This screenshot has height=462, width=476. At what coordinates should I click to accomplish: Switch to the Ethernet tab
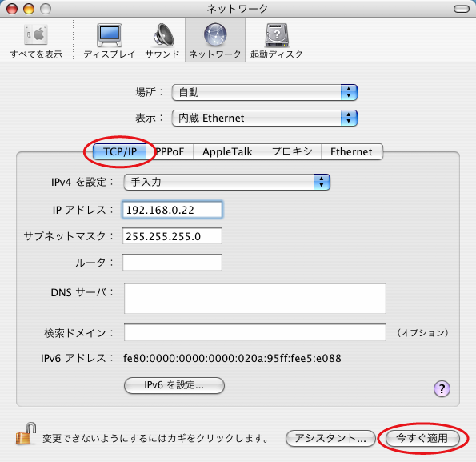coord(351,151)
